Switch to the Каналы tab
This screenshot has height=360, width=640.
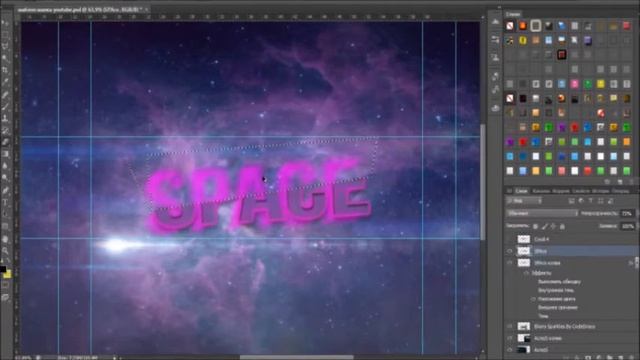click(x=541, y=191)
